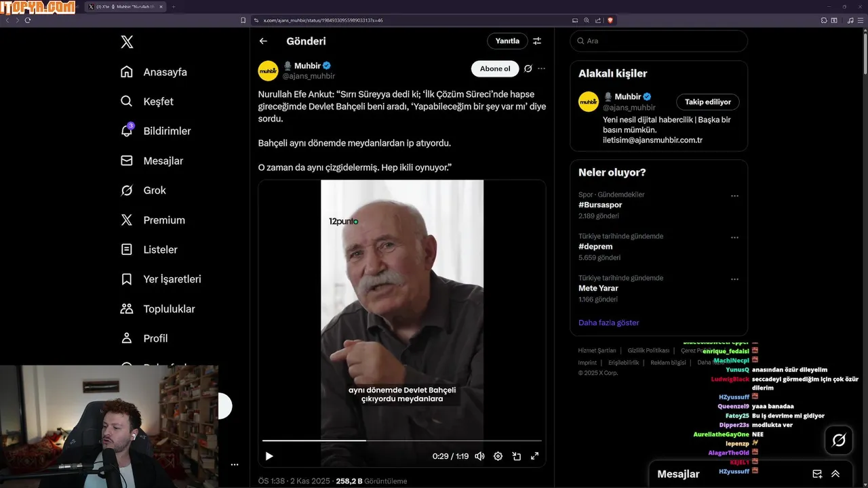Click the Grok icon on the post

pyautogui.click(x=528, y=68)
